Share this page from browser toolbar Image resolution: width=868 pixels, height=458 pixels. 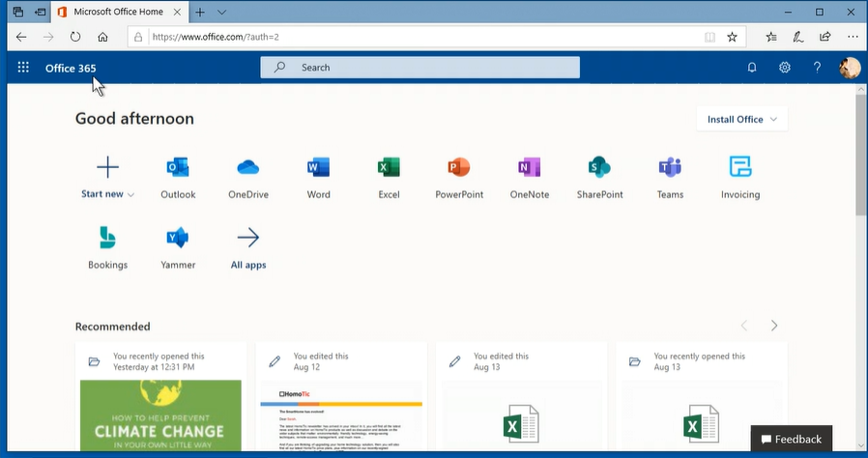[x=825, y=37]
